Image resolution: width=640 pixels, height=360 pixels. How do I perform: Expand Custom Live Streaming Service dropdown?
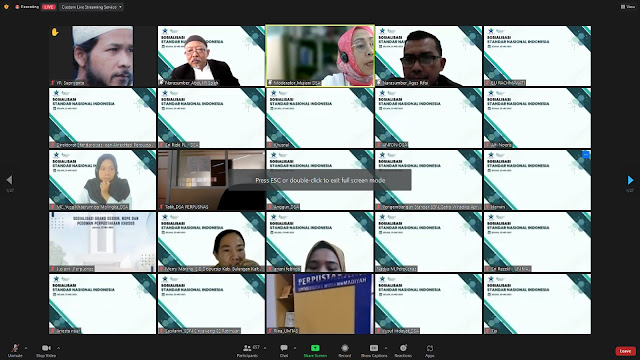pos(91,7)
